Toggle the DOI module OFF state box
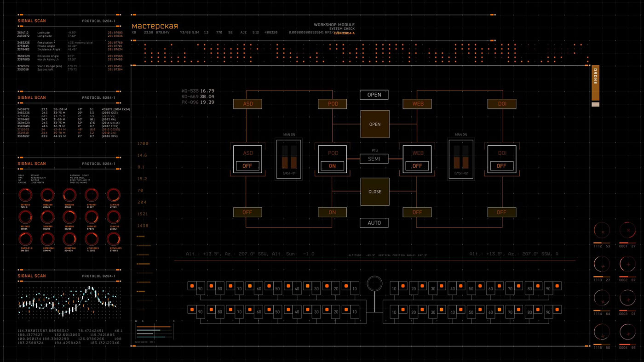Screen dimensions: 644x362 pyautogui.click(x=502, y=166)
